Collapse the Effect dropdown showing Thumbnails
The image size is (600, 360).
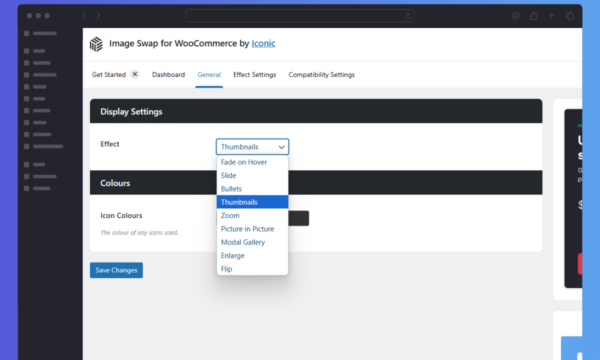[x=252, y=147]
